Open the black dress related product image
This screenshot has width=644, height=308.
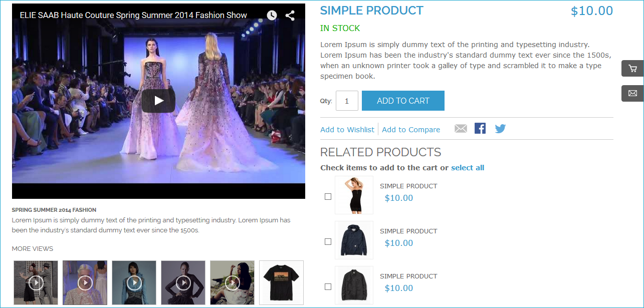[x=354, y=195]
